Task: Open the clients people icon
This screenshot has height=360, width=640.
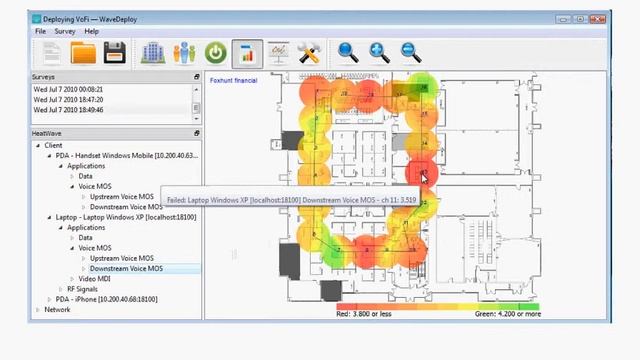Action: [x=184, y=53]
